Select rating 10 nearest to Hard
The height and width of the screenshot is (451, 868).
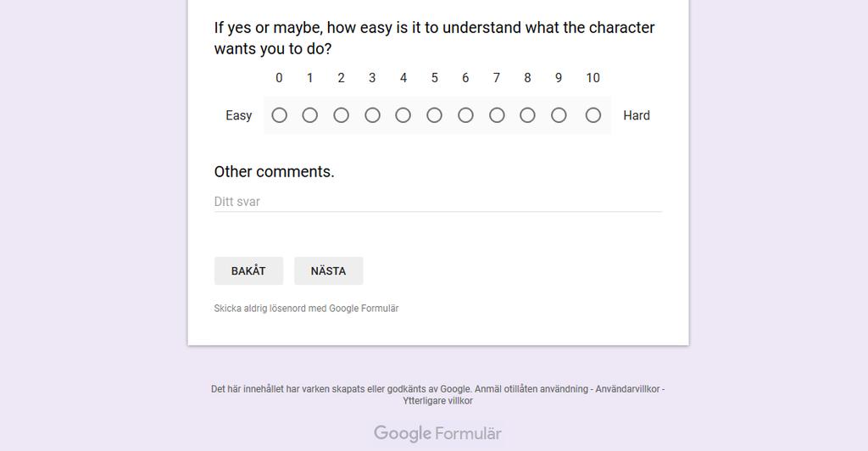(593, 115)
